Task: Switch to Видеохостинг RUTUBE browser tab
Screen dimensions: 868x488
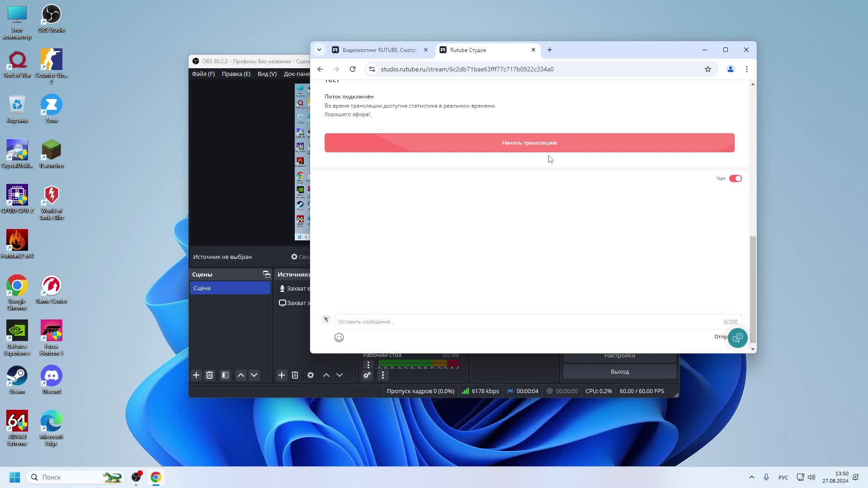Action: pyautogui.click(x=379, y=50)
